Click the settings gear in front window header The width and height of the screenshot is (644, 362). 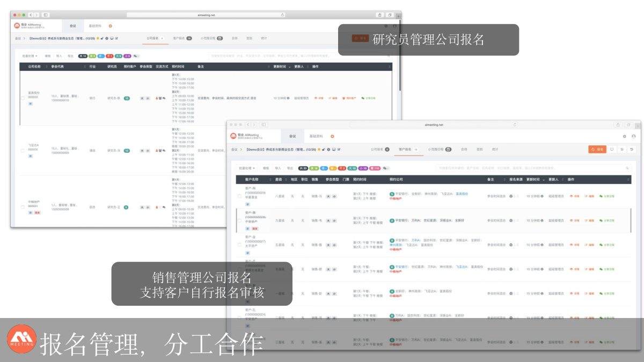pos(624,136)
